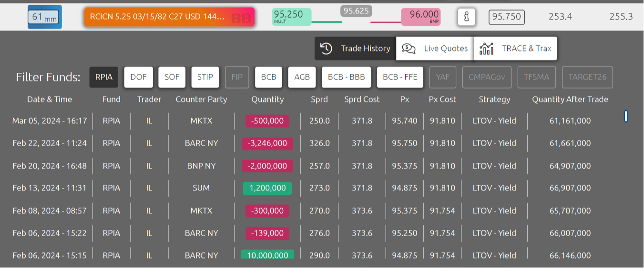Click the Trade History clock icon

click(326, 49)
